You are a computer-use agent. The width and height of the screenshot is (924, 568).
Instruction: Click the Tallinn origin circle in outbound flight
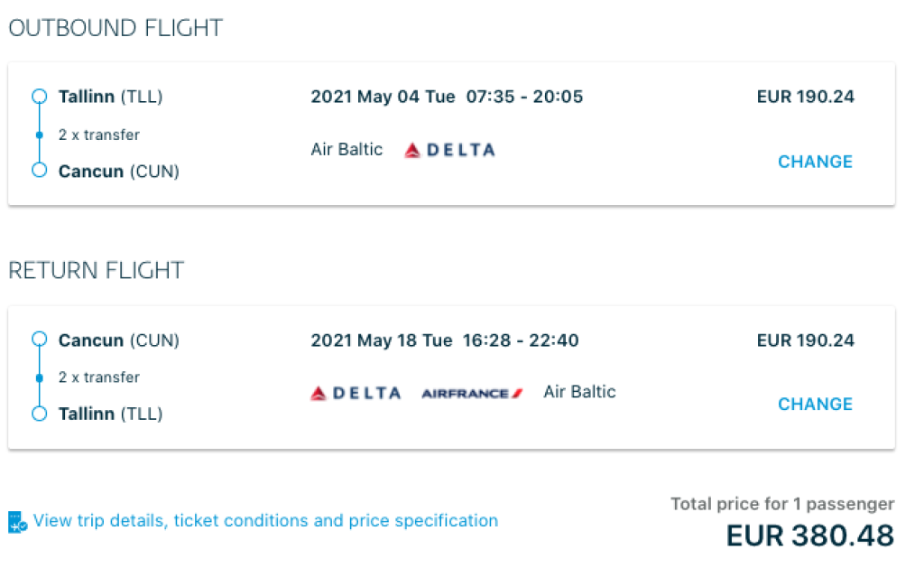(39, 97)
